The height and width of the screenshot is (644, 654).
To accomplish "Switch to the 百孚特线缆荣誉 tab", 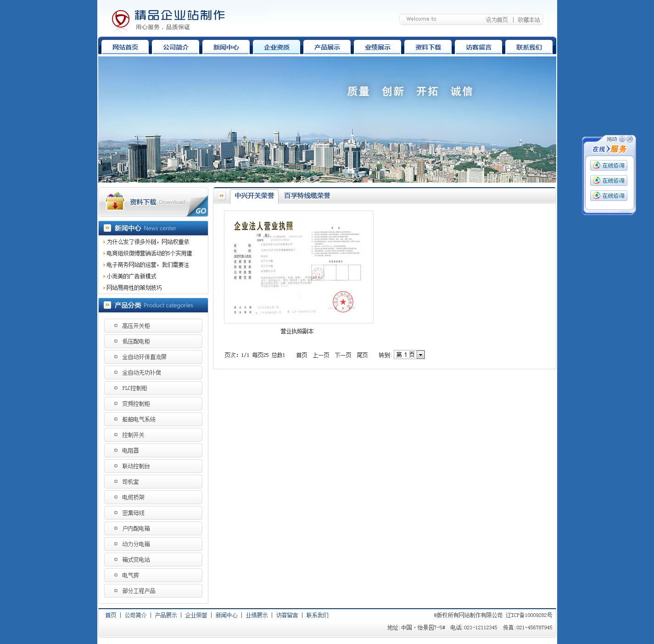I will 307,196.
